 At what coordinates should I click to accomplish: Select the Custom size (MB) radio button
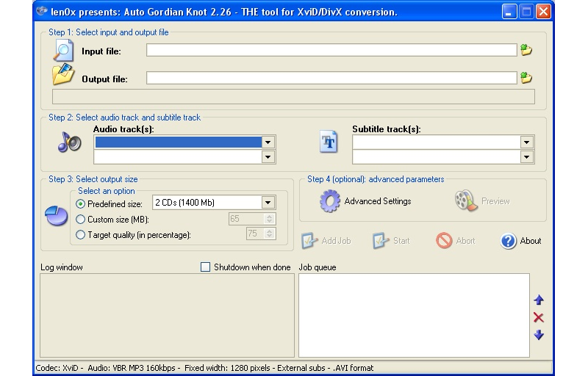pos(80,220)
